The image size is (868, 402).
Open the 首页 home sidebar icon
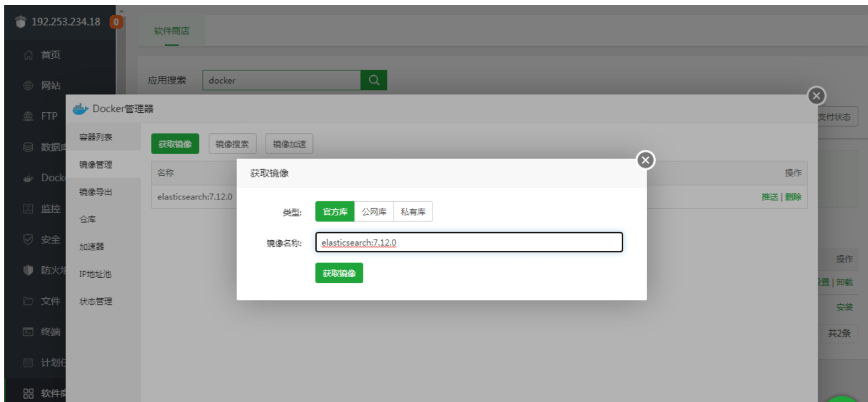click(28, 55)
